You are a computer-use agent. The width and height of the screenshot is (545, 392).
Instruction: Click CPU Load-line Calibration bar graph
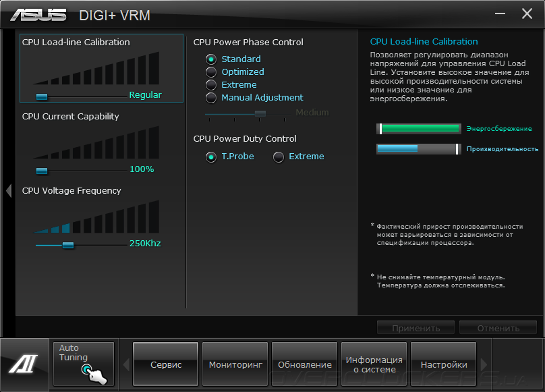tap(96, 69)
